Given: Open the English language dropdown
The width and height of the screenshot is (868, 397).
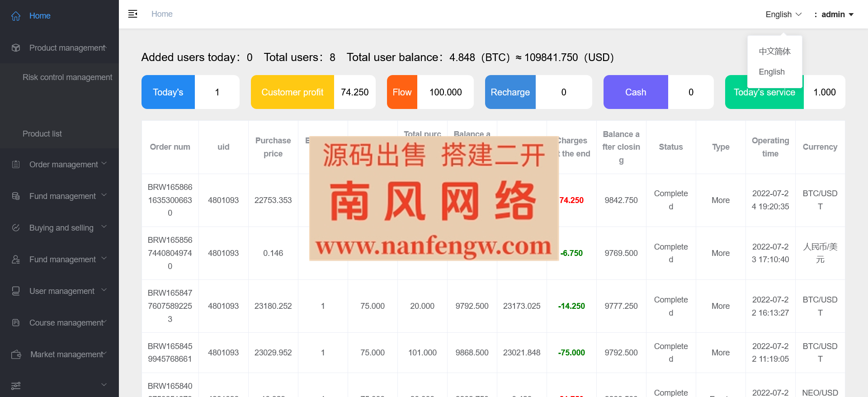Looking at the screenshot, I should [x=783, y=14].
